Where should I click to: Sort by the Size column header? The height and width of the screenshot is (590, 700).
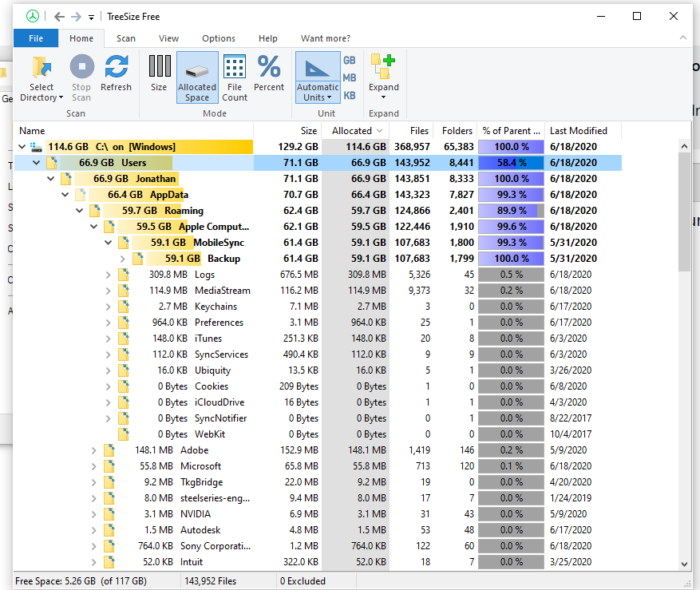coord(287,131)
